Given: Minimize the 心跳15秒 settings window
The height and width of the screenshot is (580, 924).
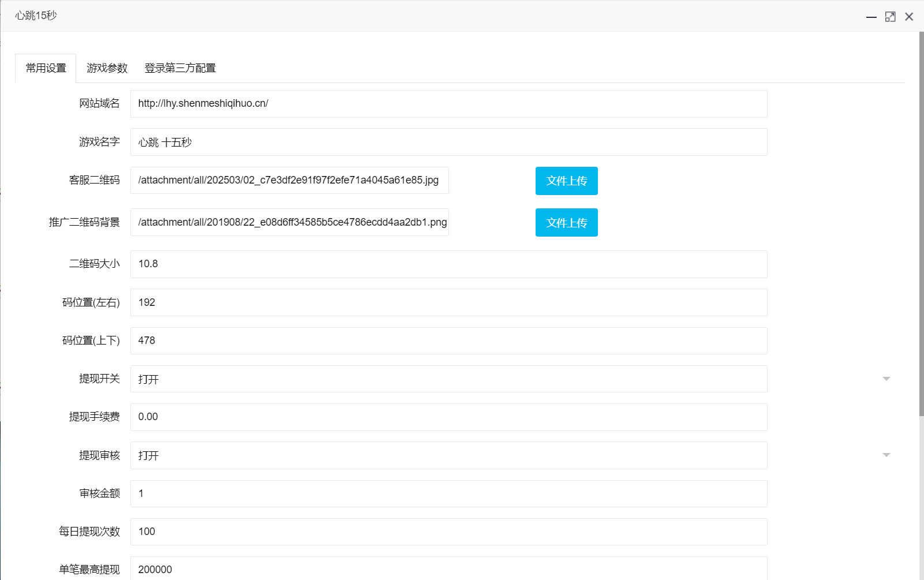Looking at the screenshot, I should pos(871,16).
